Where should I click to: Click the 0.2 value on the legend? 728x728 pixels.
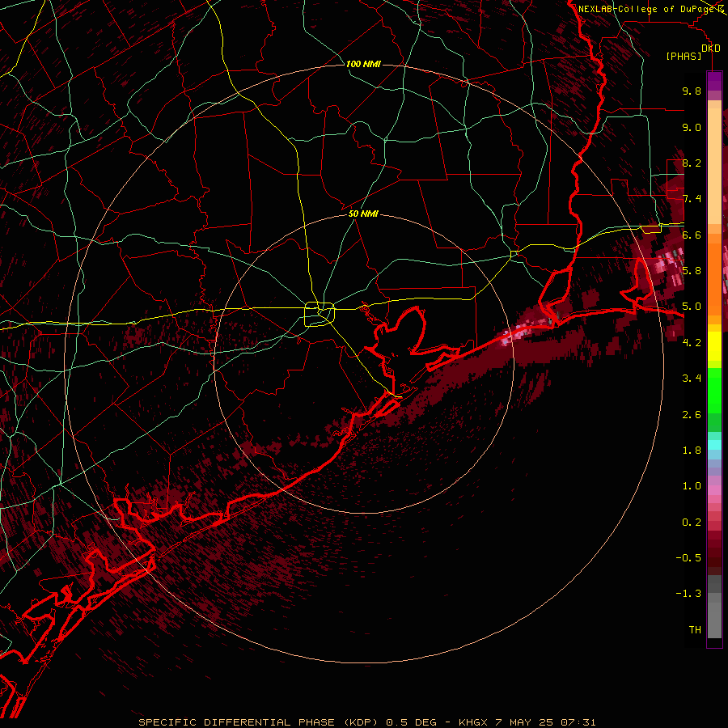click(x=692, y=523)
